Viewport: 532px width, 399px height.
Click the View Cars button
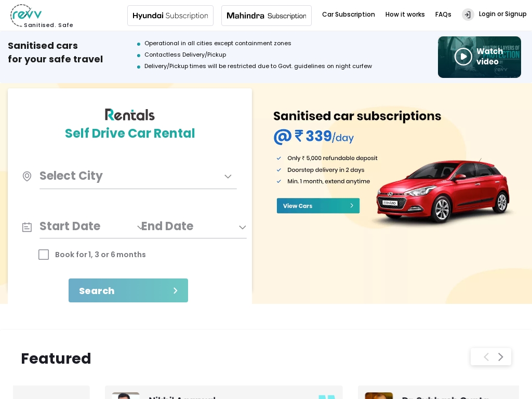click(x=318, y=206)
